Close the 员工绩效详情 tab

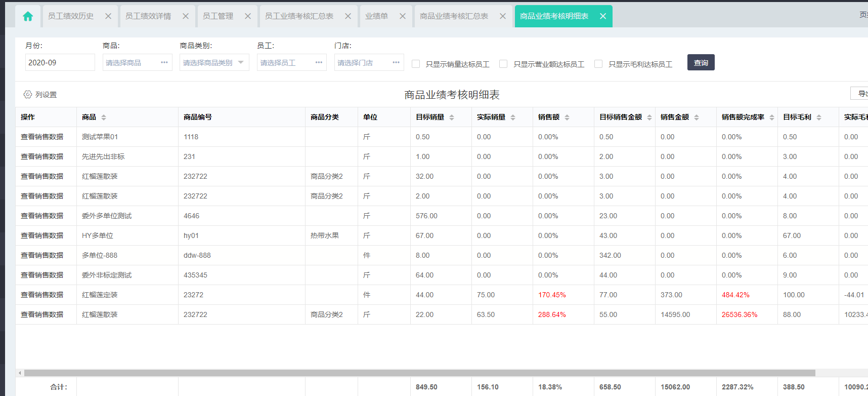[186, 16]
